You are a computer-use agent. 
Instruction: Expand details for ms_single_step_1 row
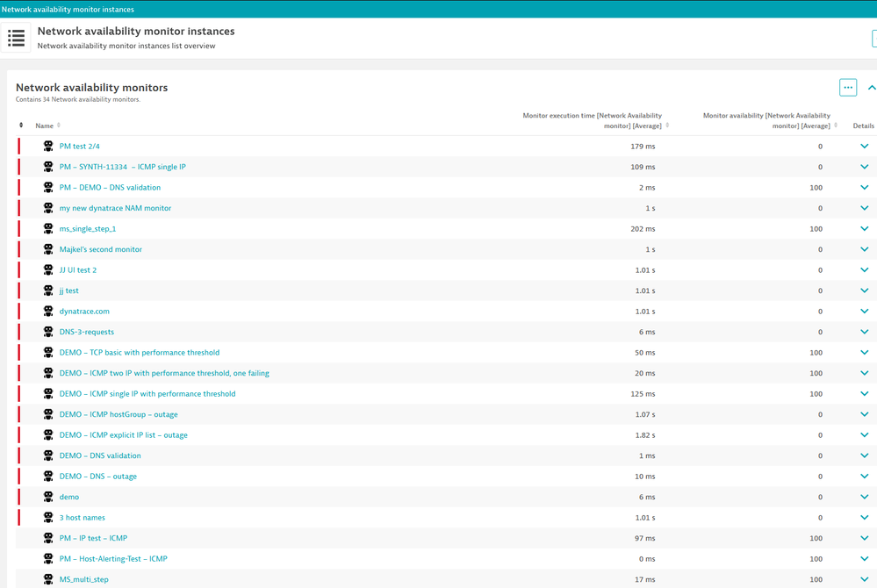click(x=864, y=229)
